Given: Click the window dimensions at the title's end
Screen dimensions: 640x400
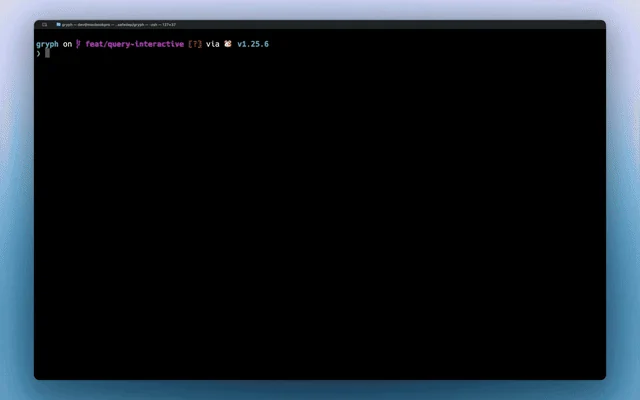Looking at the screenshot, I should tap(169, 24).
